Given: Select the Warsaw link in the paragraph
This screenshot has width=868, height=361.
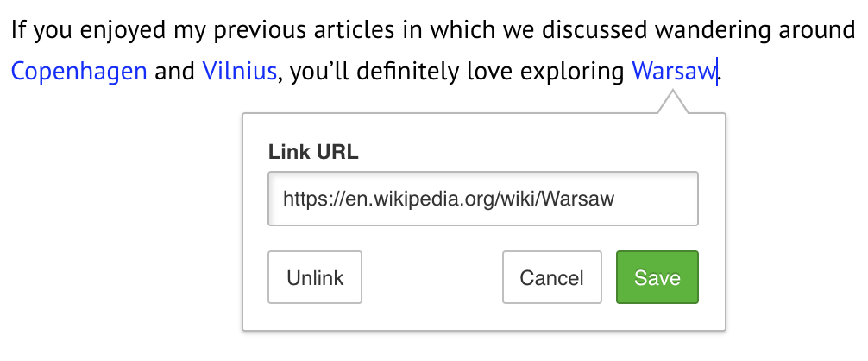Looking at the screenshot, I should pyautogui.click(x=673, y=71).
